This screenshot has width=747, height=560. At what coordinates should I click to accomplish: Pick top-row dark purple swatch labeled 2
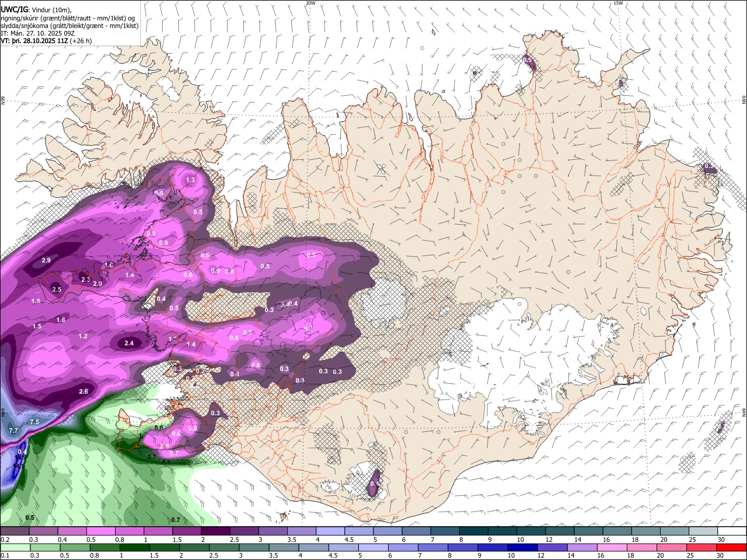(215, 531)
